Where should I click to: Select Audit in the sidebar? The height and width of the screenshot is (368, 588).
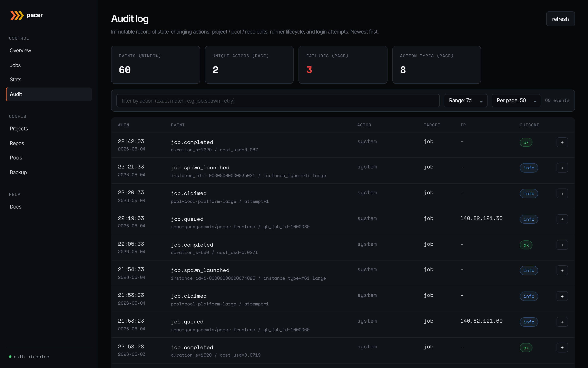tap(49, 94)
